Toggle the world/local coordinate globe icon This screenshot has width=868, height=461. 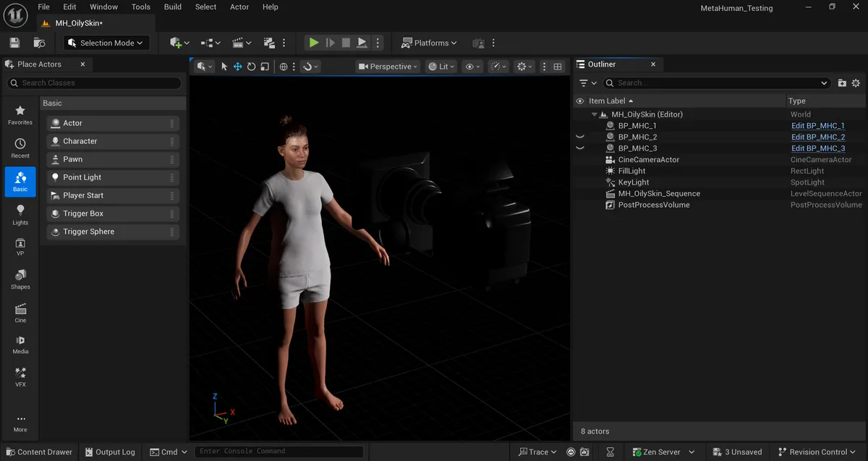284,67
